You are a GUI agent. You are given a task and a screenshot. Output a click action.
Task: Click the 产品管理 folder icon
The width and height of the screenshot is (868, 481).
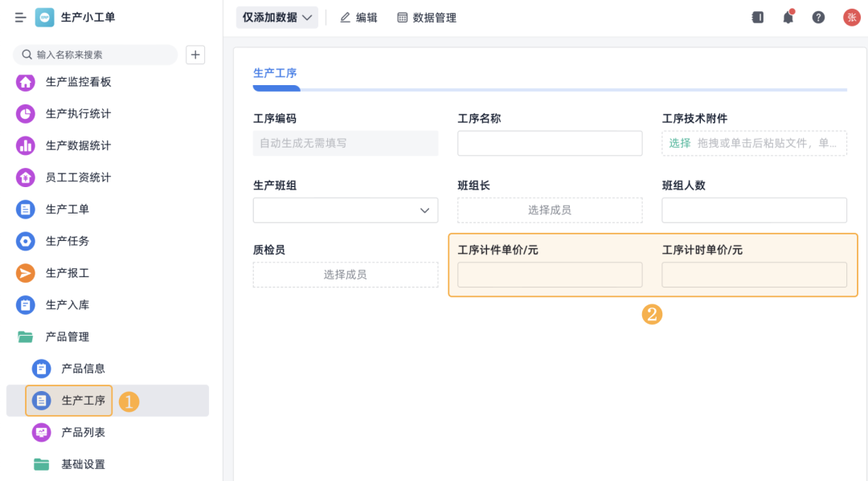[x=26, y=336]
